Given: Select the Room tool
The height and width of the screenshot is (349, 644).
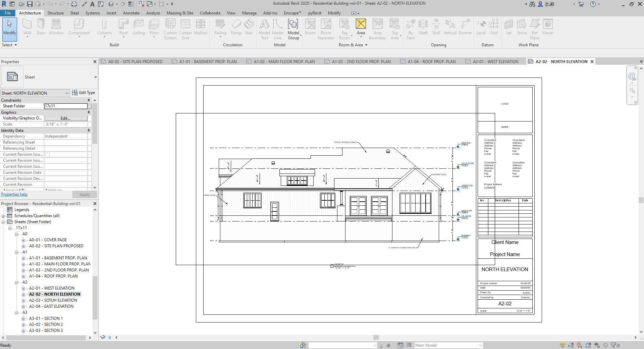Looking at the screenshot, I should tap(310, 27).
